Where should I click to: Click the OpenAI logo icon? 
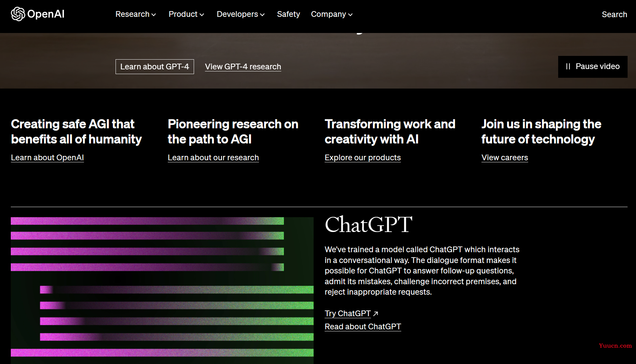[x=18, y=14]
